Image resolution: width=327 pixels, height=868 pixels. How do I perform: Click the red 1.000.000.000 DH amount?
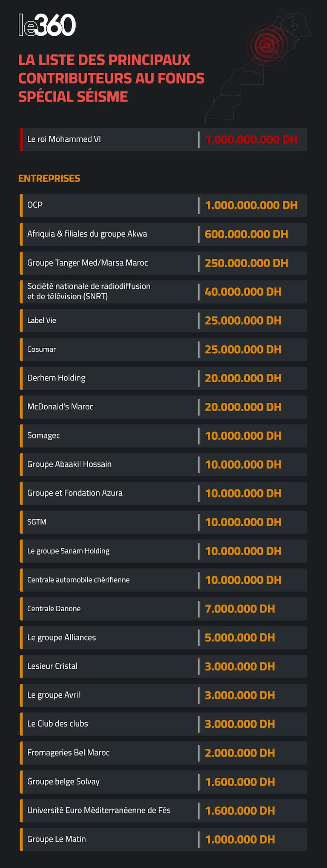[x=251, y=140]
